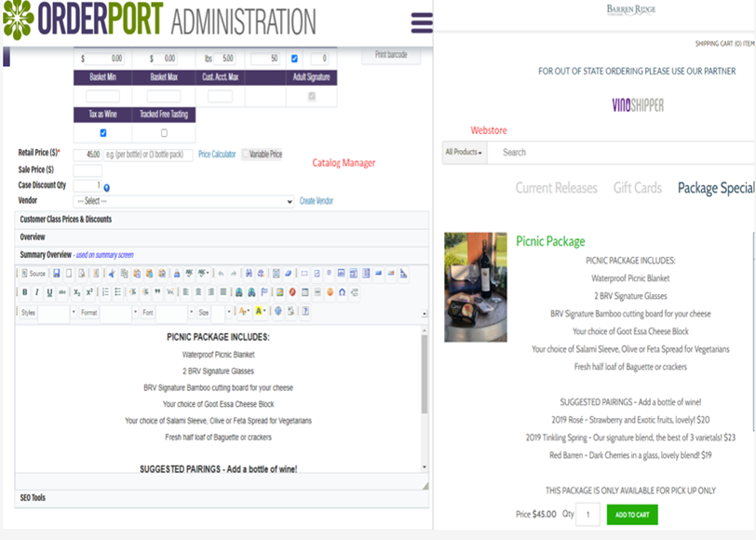Insert a bulleted list

(x=117, y=291)
